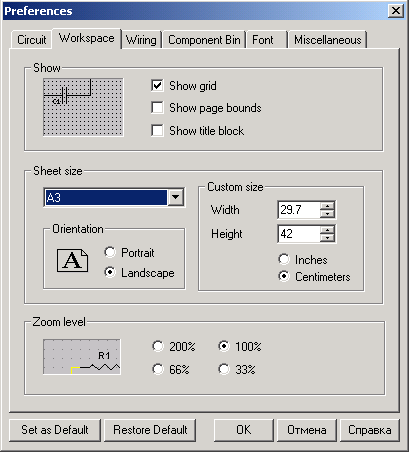
Task: Click the Height input field
Action: [x=299, y=234]
